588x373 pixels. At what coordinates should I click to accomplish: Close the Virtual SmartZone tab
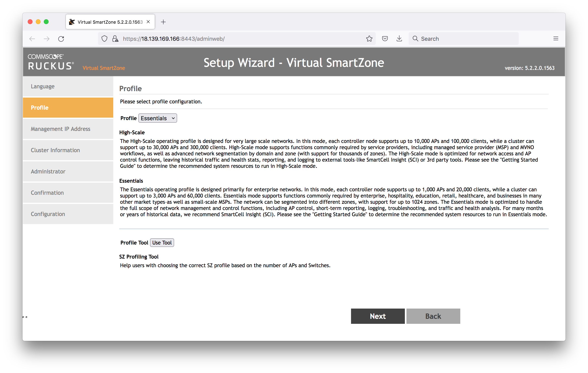pyautogui.click(x=148, y=22)
